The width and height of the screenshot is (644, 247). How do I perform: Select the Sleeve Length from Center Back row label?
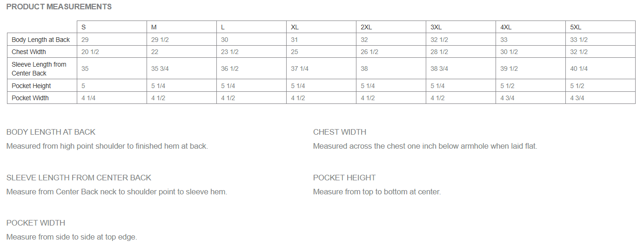pos(39,69)
